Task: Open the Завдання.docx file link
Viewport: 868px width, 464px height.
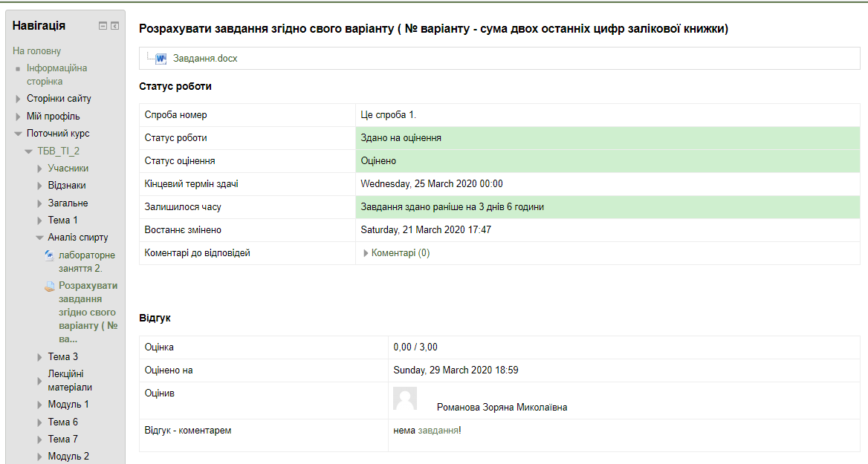Action: pos(205,58)
